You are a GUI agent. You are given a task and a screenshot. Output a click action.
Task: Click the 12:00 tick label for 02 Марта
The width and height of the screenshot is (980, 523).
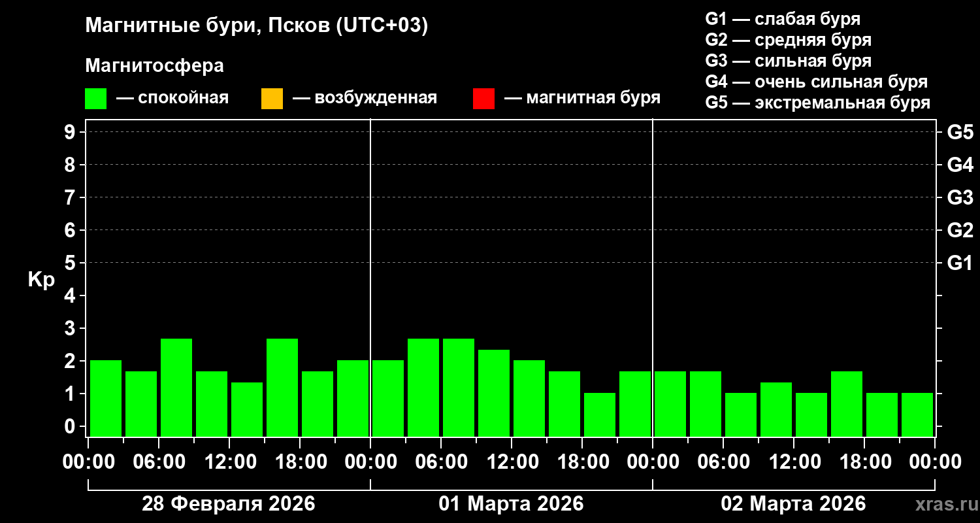coord(794,462)
